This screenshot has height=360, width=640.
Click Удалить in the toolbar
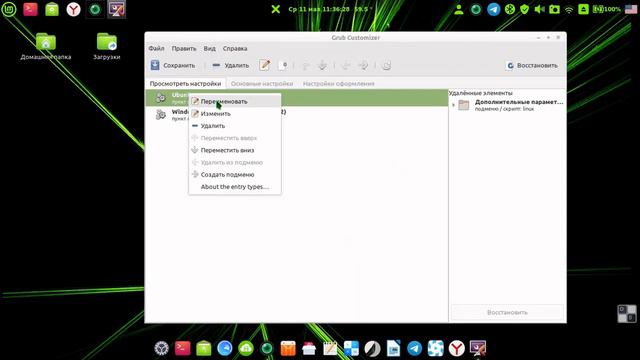tap(231, 65)
